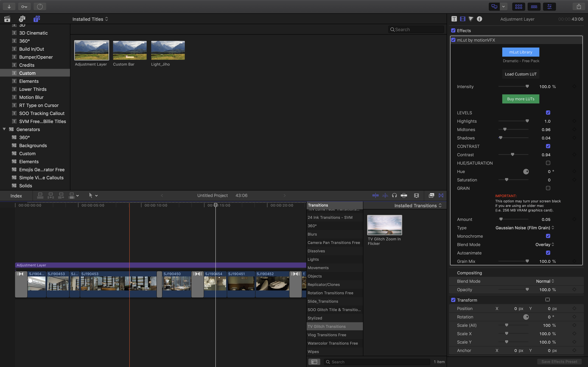Screen dimensions: 588x367
Task: Click the mLut Library button
Action: (x=520, y=52)
